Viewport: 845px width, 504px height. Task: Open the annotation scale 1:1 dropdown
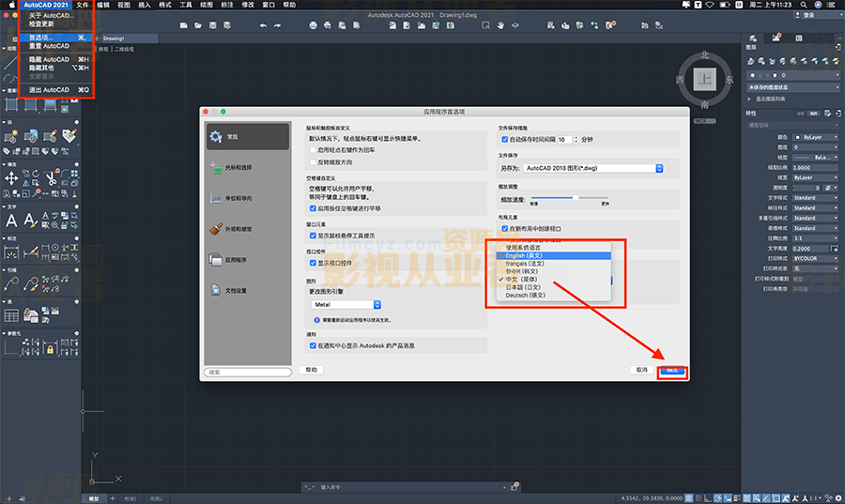pos(815,238)
